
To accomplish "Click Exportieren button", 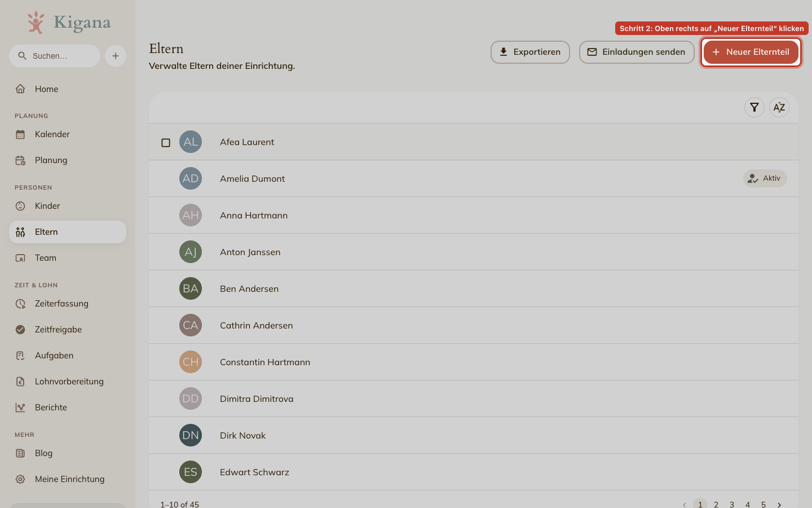I will (x=530, y=52).
